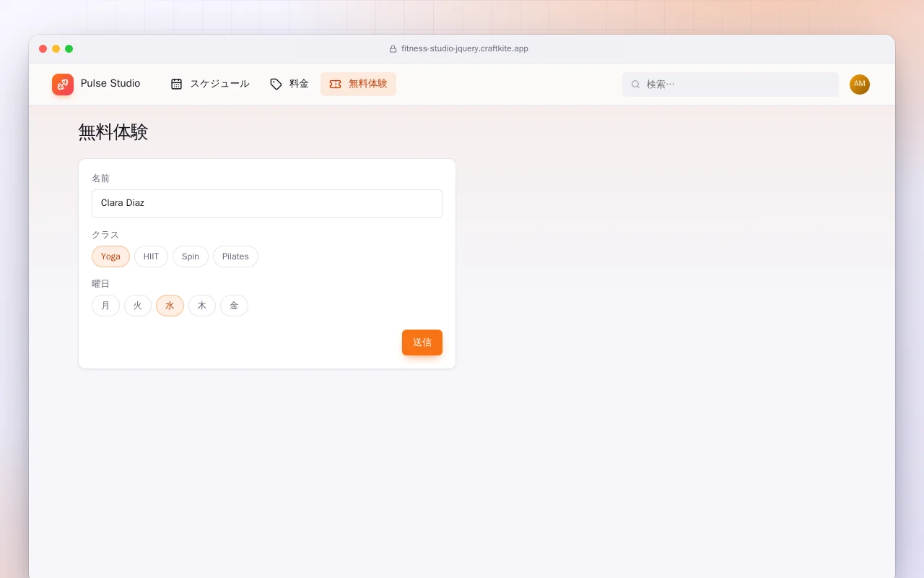Choose 月 as the weekday
The image size is (924, 578).
[x=105, y=306]
